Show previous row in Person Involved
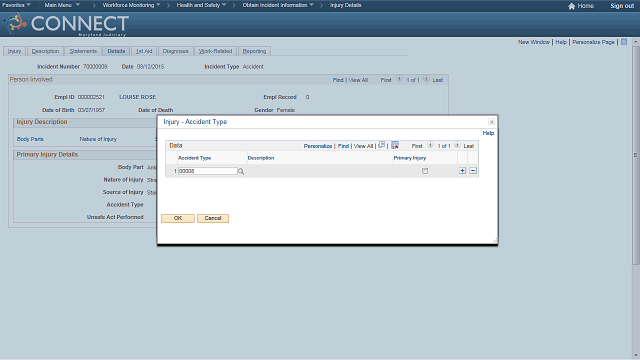Image resolution: width=640 pixels, height=360 pixels. click(x=399, y=80)
